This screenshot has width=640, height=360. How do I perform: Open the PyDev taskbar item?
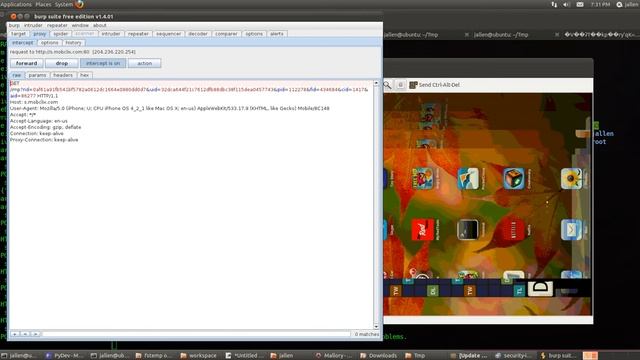coord(64,356)
